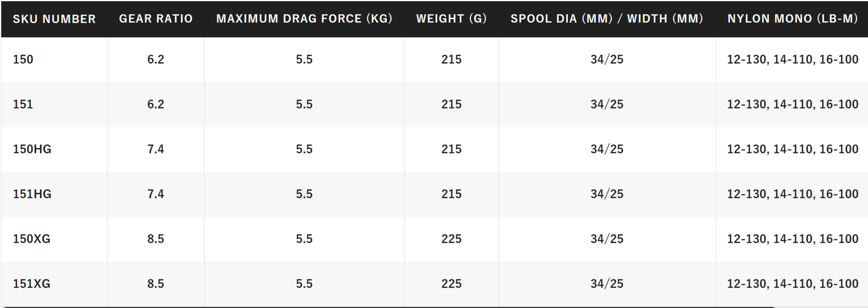Select the 150HG SKU cell

pos(32,149)
